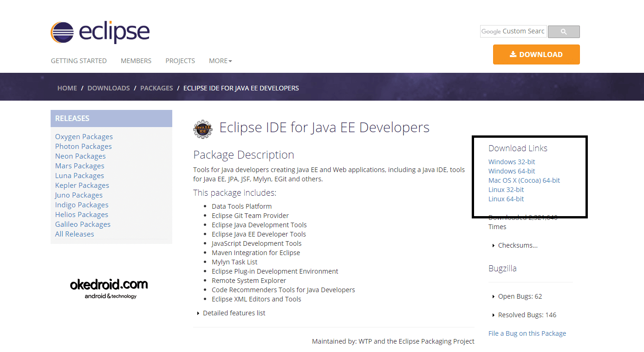Open Neon Packages release link

click(80, 156)
